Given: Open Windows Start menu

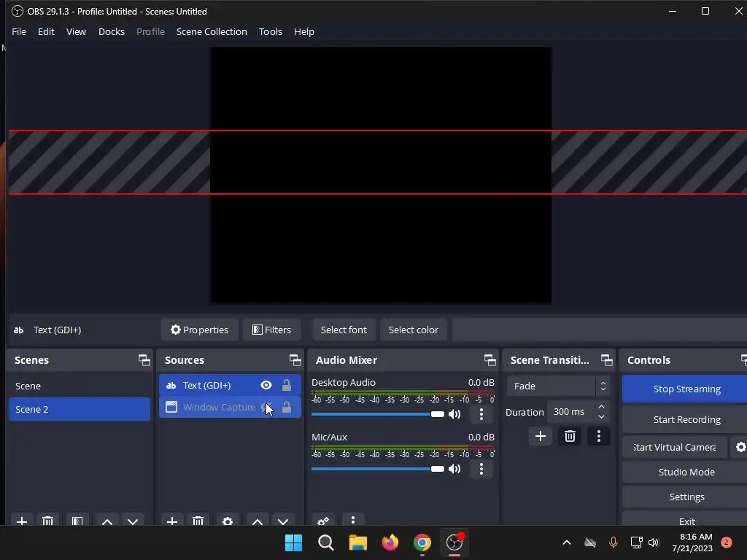Looking at the screenshot, I should point(293,542).
